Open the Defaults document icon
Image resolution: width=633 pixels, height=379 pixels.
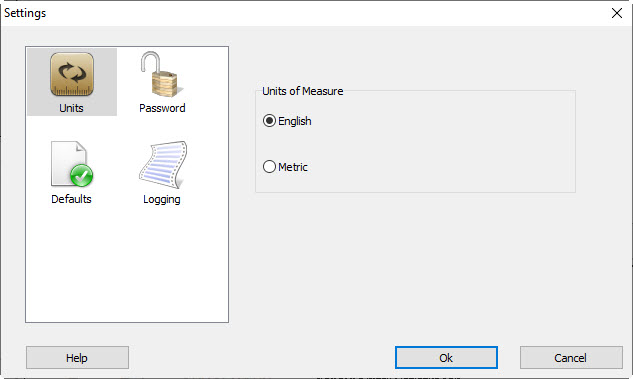pyautogui.click(x=72, y=164)
